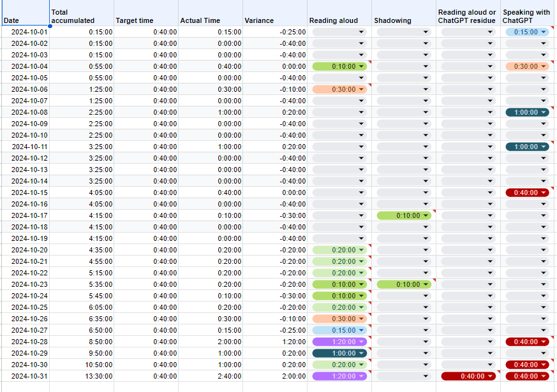Open 0:30:00 Speaking chip on 2024-10-04

point(527,66)
